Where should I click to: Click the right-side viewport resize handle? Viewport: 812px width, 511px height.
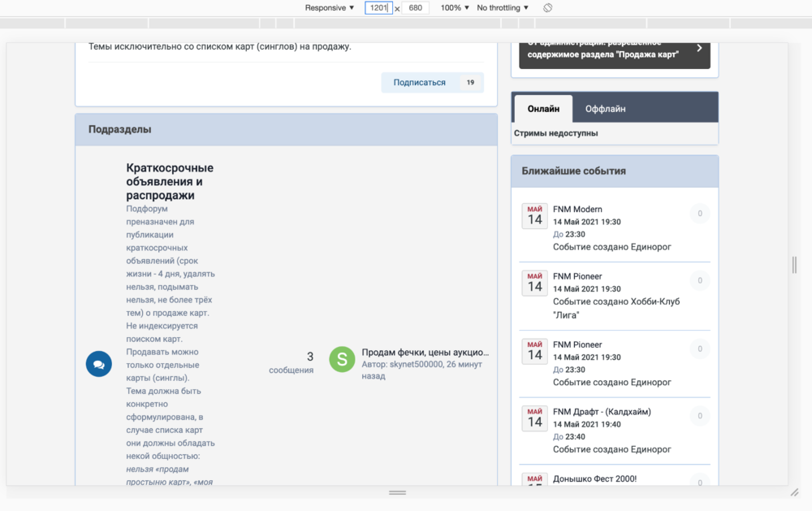click(794, 265)
